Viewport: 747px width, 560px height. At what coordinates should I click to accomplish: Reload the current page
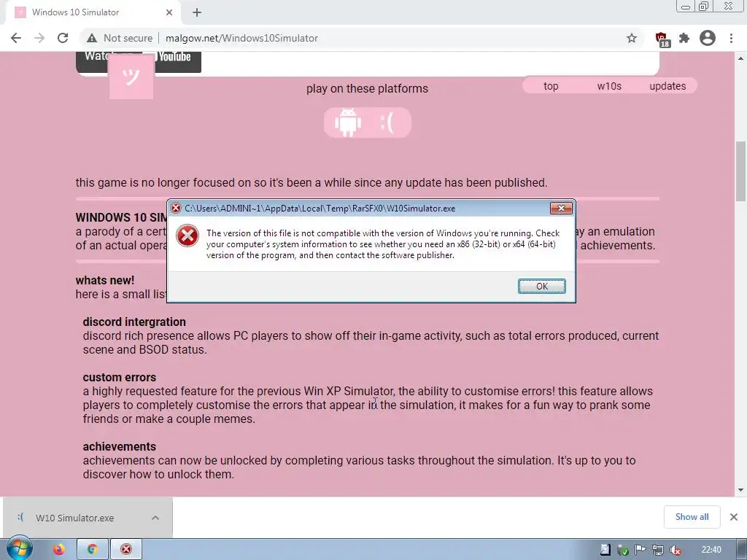(63, 38)
